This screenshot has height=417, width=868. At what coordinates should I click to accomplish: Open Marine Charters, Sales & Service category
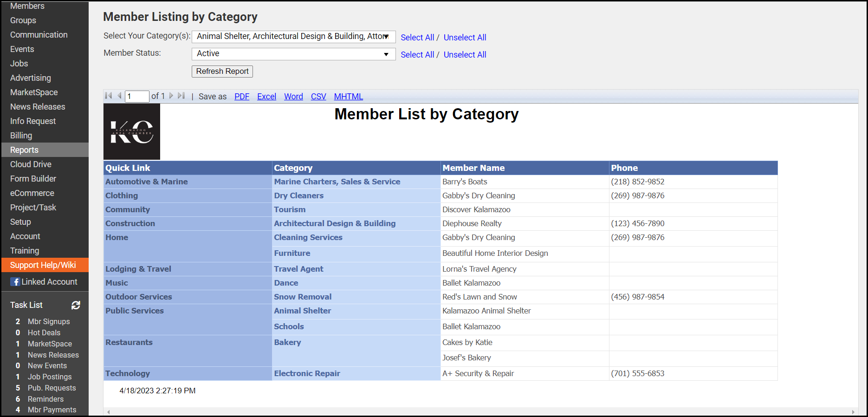point(337,182)
